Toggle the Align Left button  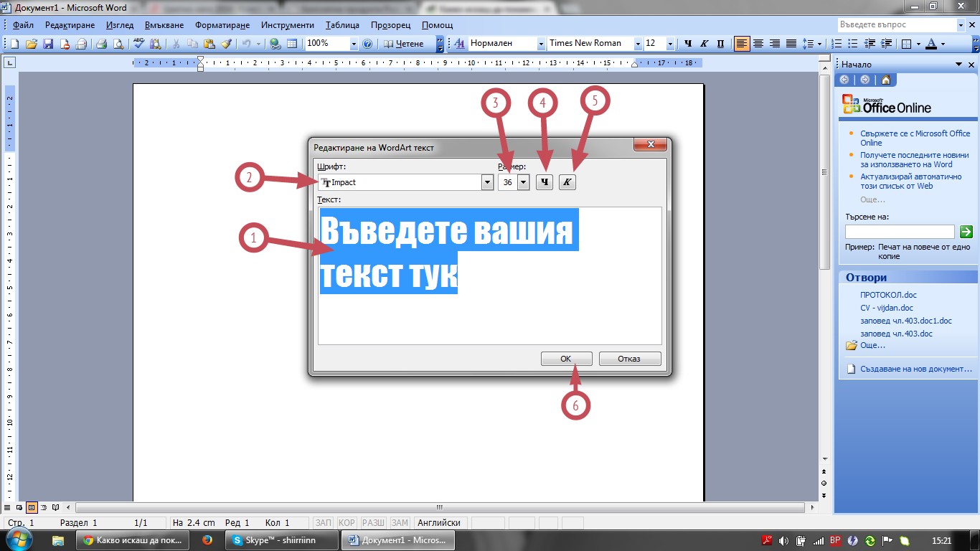point(742,44)
